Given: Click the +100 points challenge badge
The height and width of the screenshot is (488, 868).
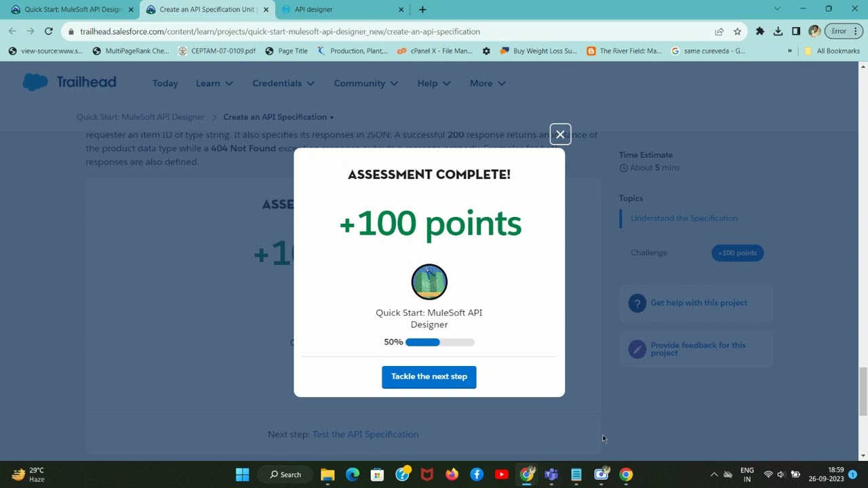Looking at the screenshot, I should pos(738,253).
